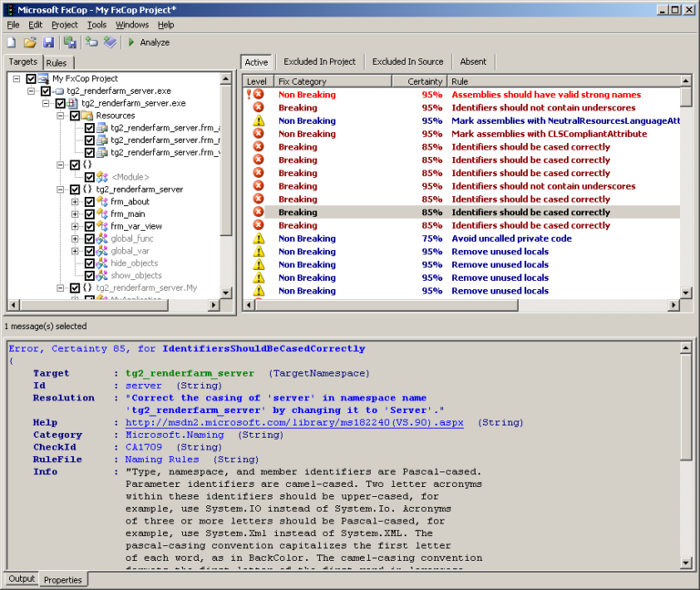Click the hide_objects module icon
The height and width of the screenshot is (590, 700).
(102, 264)
